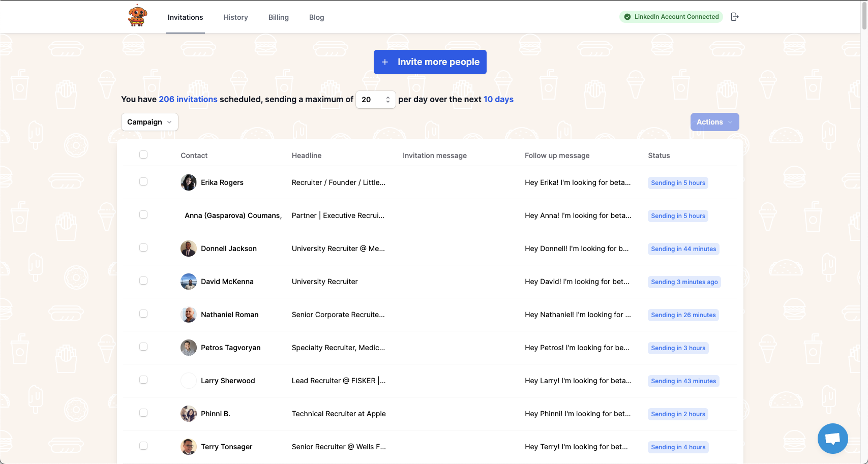Open the Billing tab
The width and height of the screenshot is (868, 464).
279,17
